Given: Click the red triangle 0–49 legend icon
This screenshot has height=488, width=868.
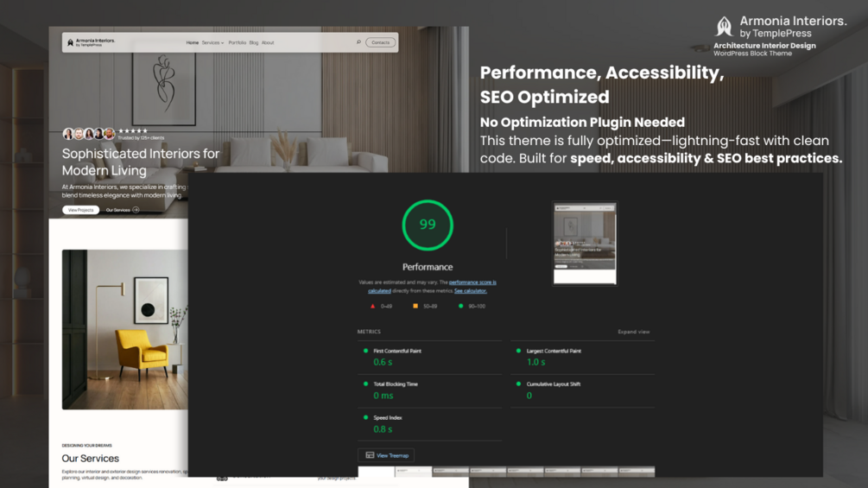Looking at the screenshot, I should pos(372,306).
